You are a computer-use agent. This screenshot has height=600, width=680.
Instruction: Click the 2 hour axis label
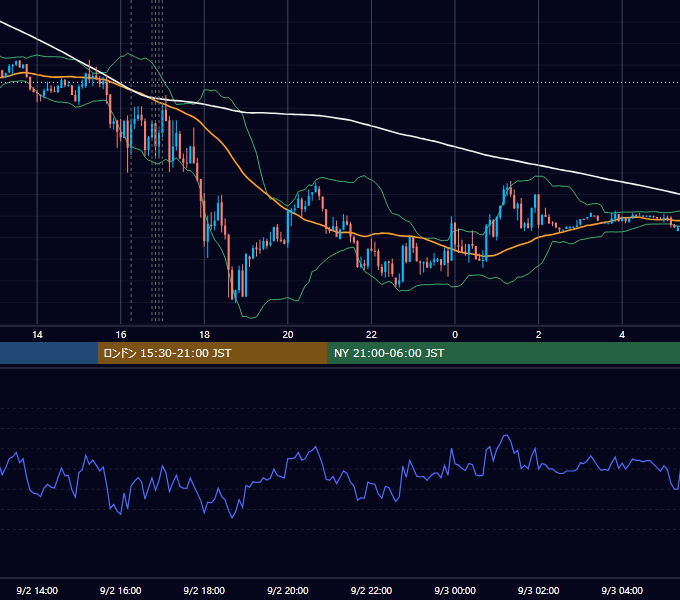point(539,335)
